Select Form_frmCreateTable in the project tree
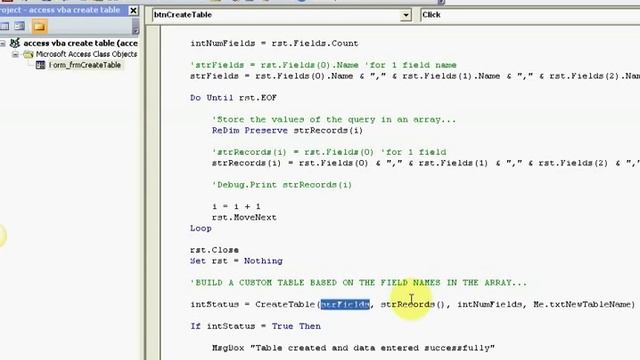 click(x=84, y=65)
